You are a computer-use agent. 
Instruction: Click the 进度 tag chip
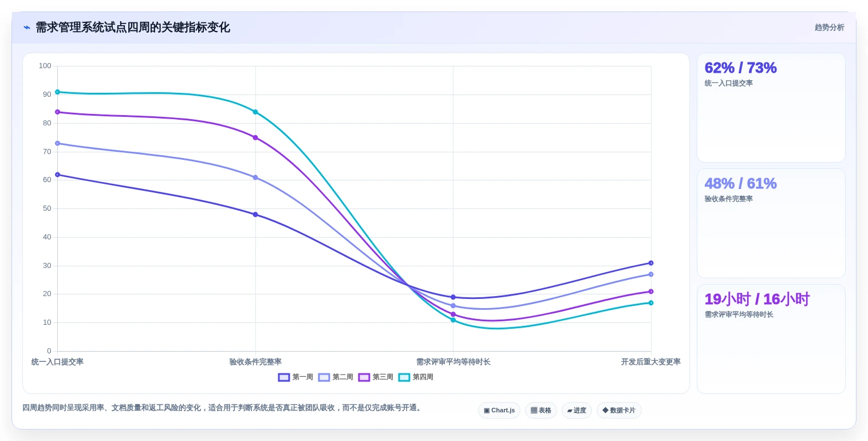(577, 410)
